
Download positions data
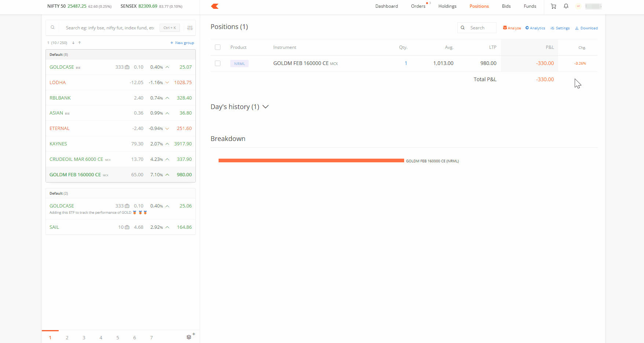586,28
